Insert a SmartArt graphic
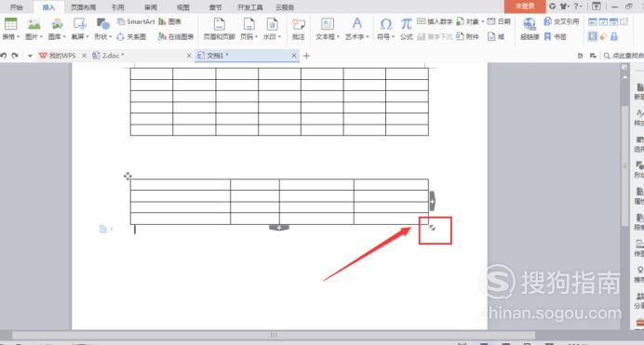Screen dimensions: 644x345 136,21
